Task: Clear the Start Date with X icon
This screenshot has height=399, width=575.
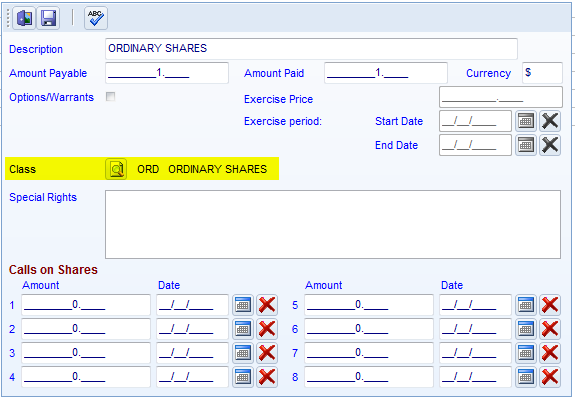Action: point(550,121)
